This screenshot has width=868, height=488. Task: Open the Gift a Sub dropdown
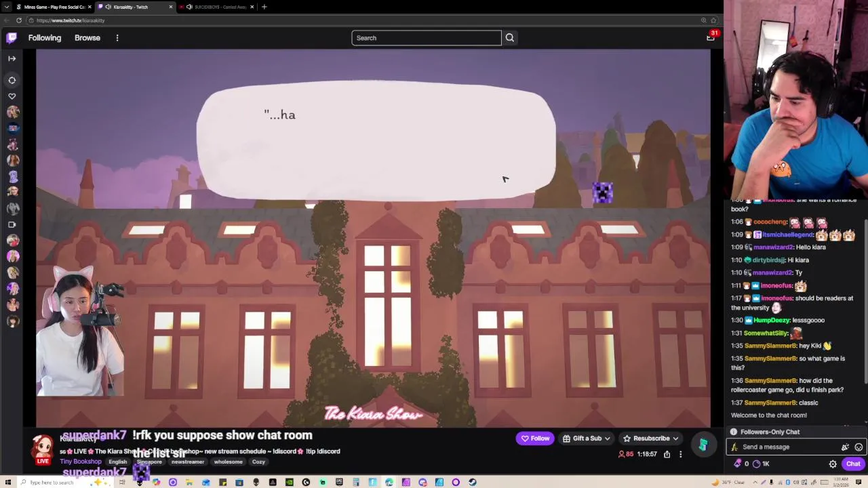coord(587,439)
